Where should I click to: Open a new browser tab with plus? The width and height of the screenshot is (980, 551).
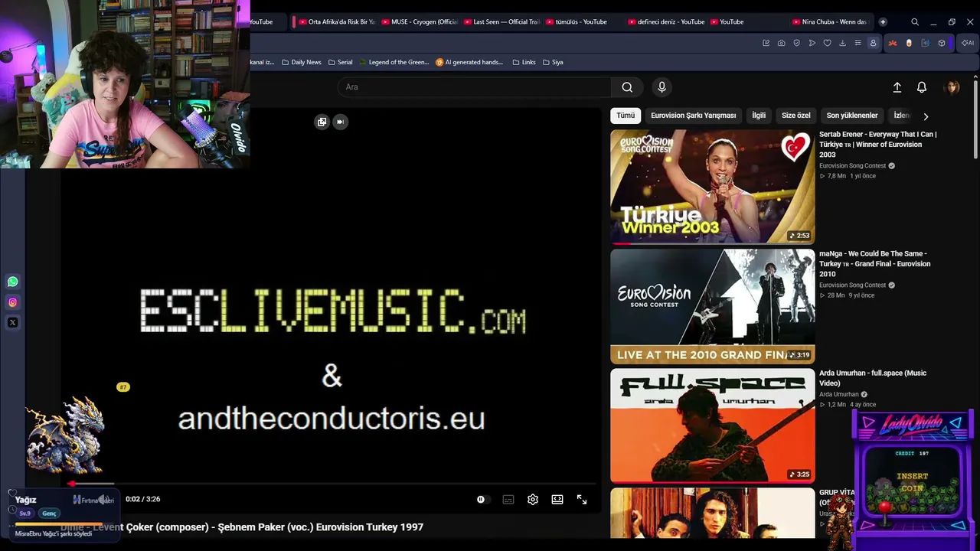883,21
